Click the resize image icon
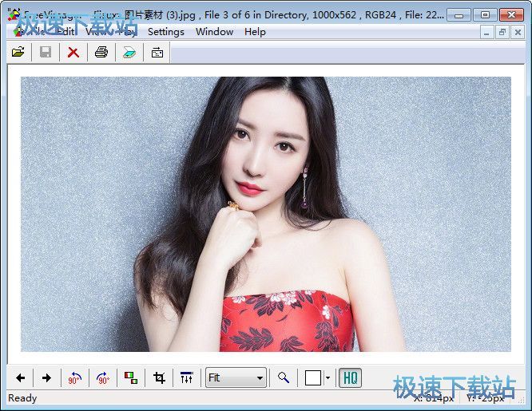The height and width of the screenshot is (411, 532). 130,377
